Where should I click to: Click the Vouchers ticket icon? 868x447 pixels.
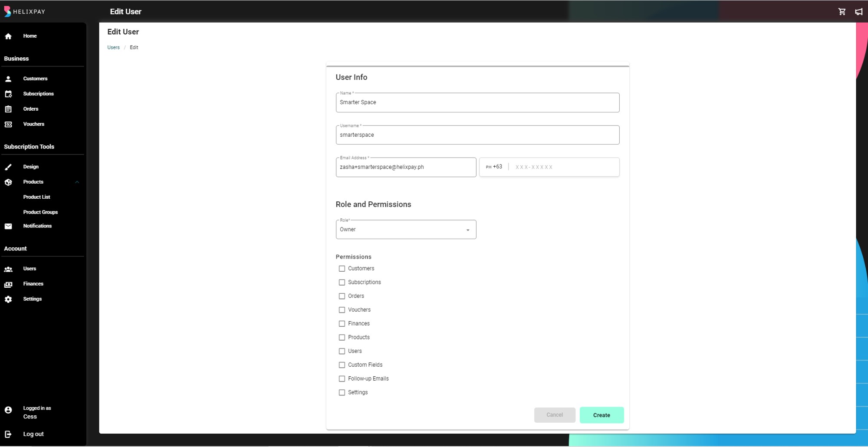point(8,124)
